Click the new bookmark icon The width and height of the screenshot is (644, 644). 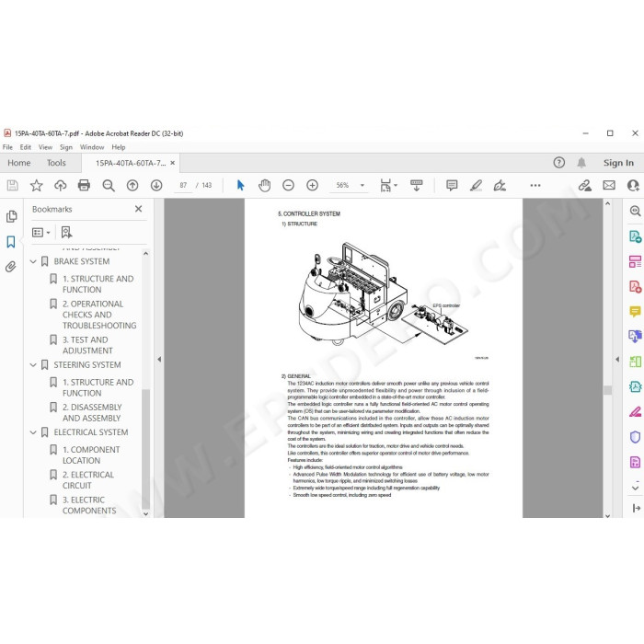tap(66, 233)
